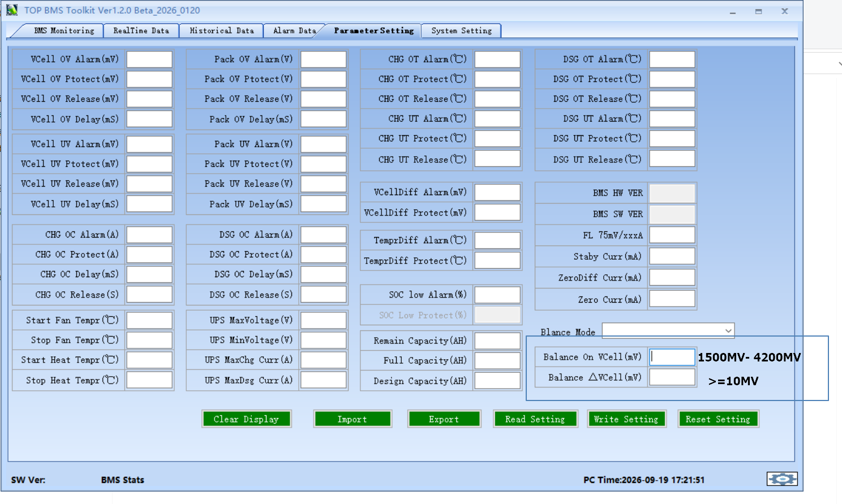
Task: Click the DSG OT Release(℃) input field
Action: (672, 99)
